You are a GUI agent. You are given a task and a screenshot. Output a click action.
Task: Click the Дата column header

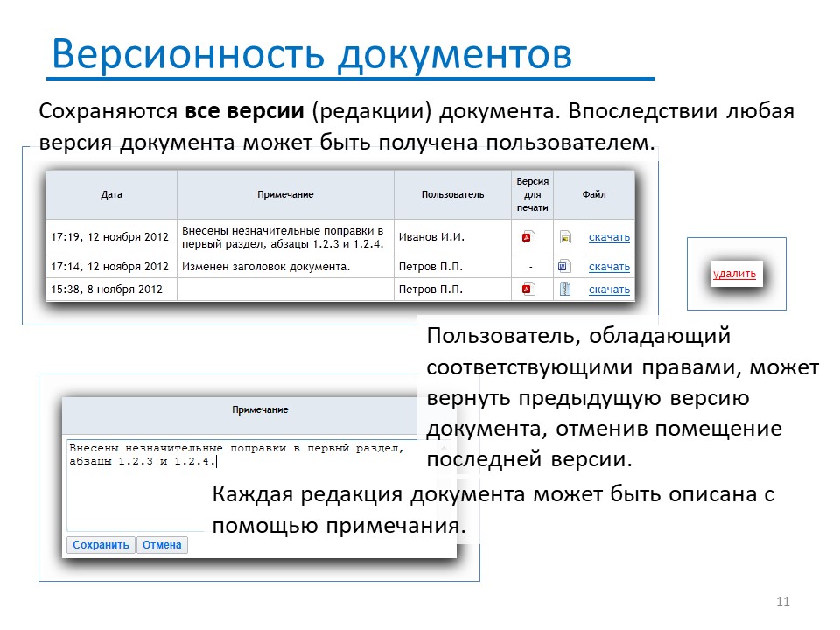point(111,194)
